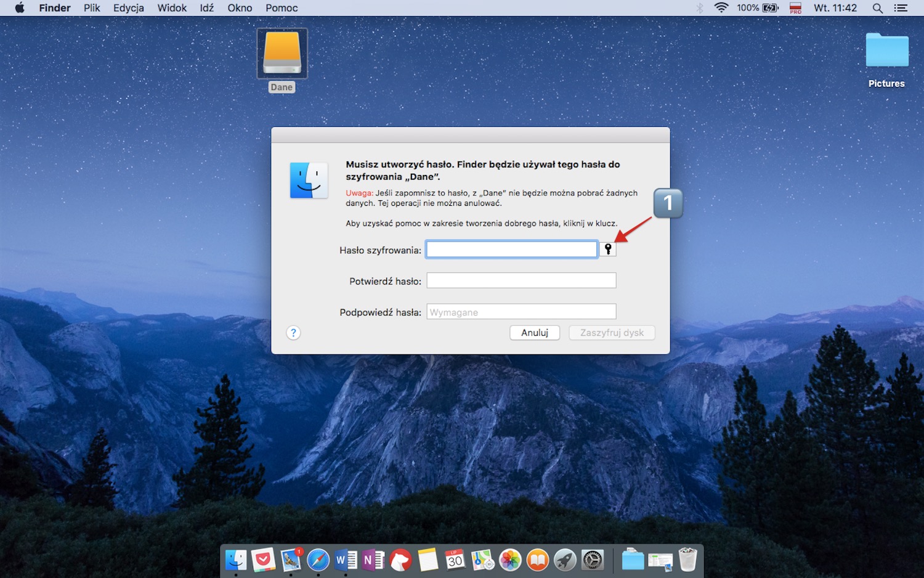924x578 pixels.
Task: Click the Anuluj button
Action: point(534,333)
